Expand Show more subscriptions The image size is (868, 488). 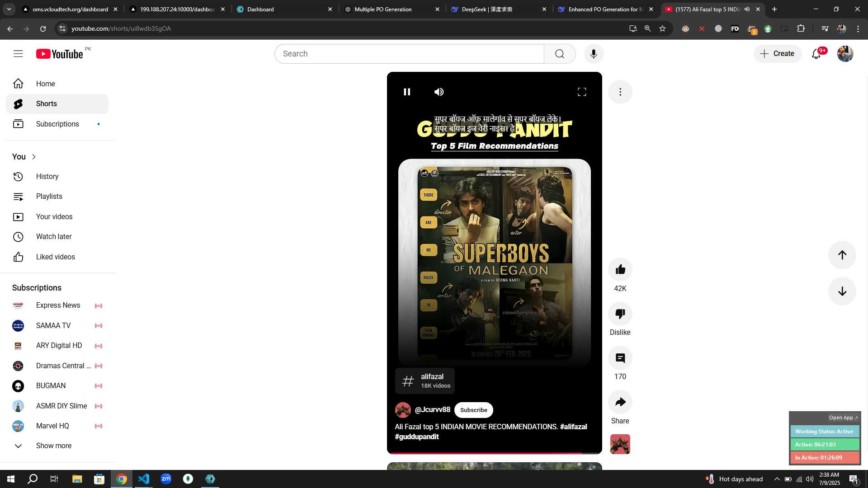(57, 446)
